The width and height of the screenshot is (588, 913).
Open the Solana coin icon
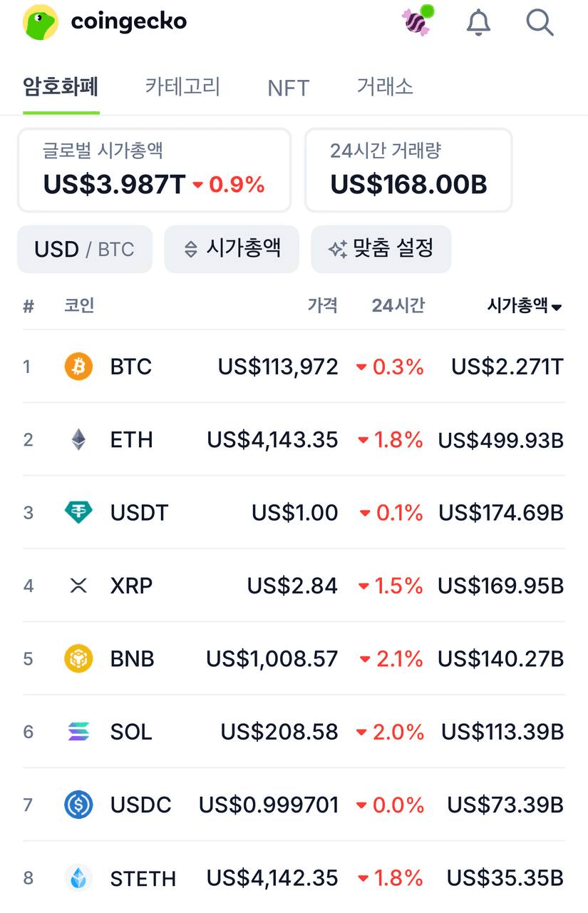[x=78, y=731]
